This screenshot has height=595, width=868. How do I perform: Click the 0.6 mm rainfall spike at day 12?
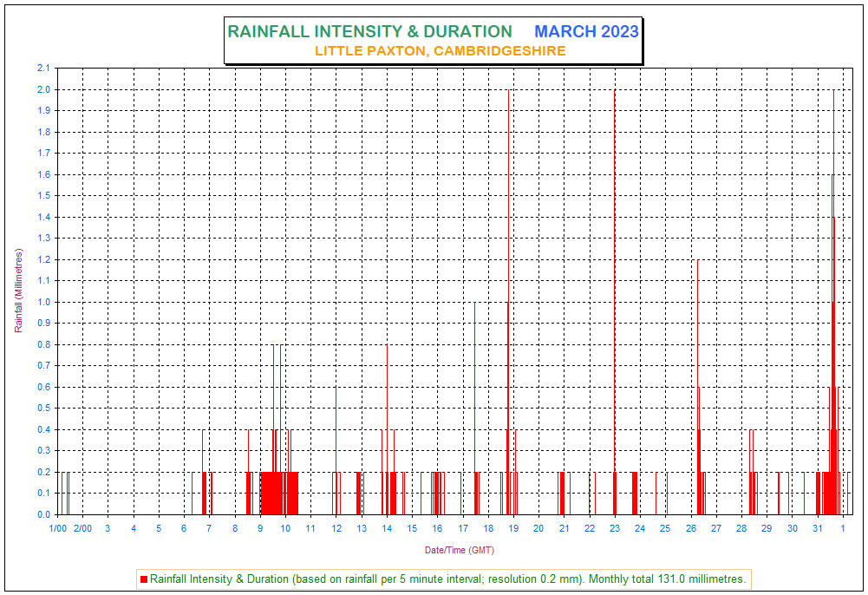point(336,450)
